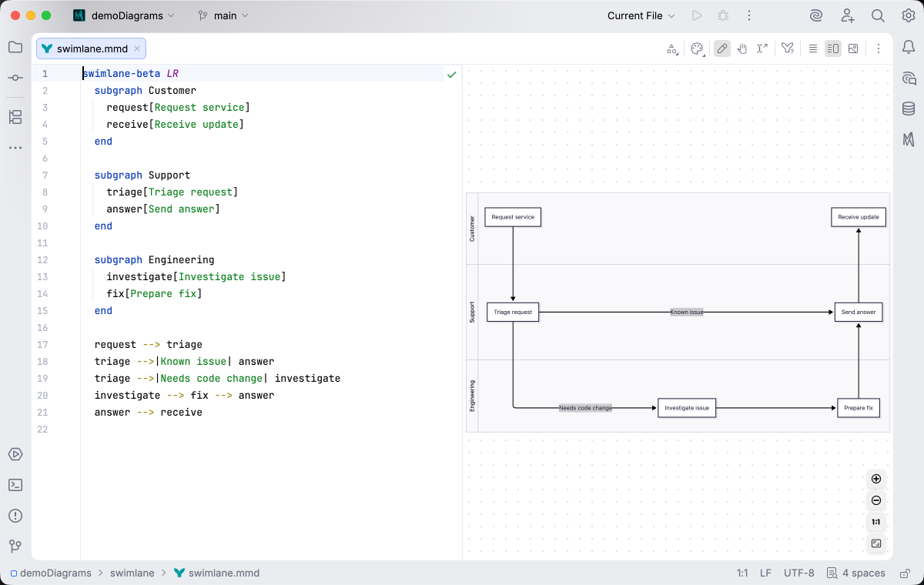924x585 pixels.
Task: Click the Debug bug icon
Action: (723, 15)
